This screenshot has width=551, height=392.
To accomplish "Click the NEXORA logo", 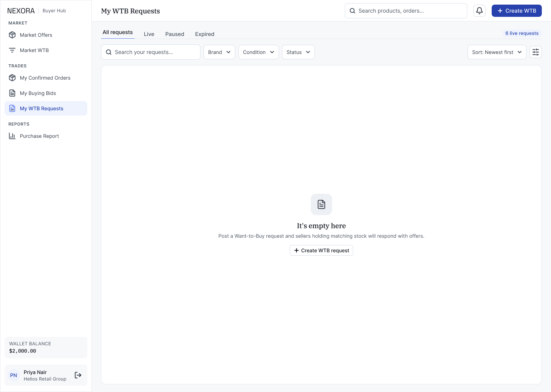I will tap(21, 11).
